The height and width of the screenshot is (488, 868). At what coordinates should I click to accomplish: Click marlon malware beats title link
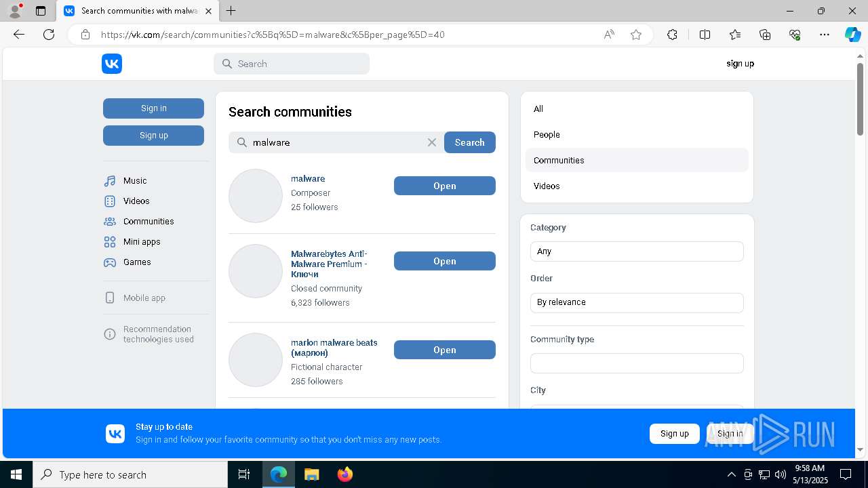(x=334, y=348)
